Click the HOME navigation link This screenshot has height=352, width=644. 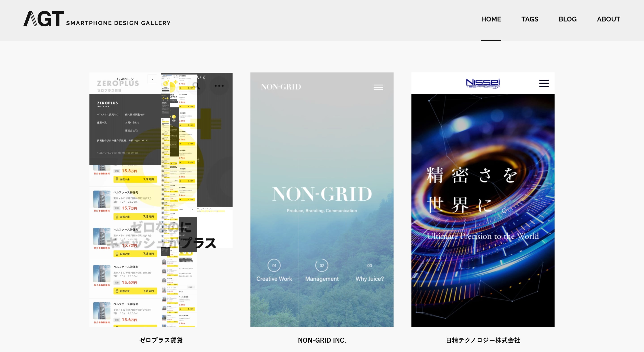click(x=491, y=19)
